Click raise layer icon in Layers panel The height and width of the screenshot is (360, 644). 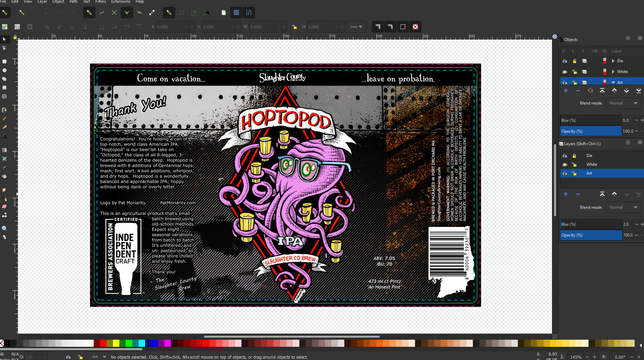click(614, 194)
